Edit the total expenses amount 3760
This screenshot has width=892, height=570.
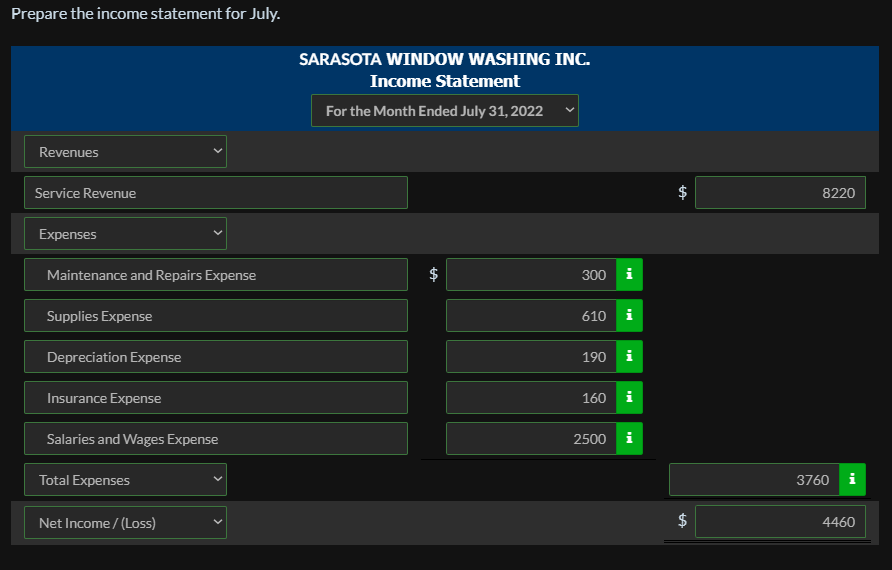[x=754, y=480]
